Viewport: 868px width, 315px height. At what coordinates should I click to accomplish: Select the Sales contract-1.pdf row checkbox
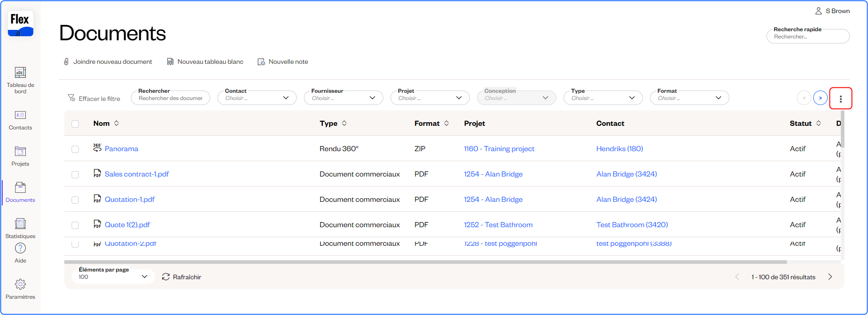pyautogui.click(x=75, y=175)
